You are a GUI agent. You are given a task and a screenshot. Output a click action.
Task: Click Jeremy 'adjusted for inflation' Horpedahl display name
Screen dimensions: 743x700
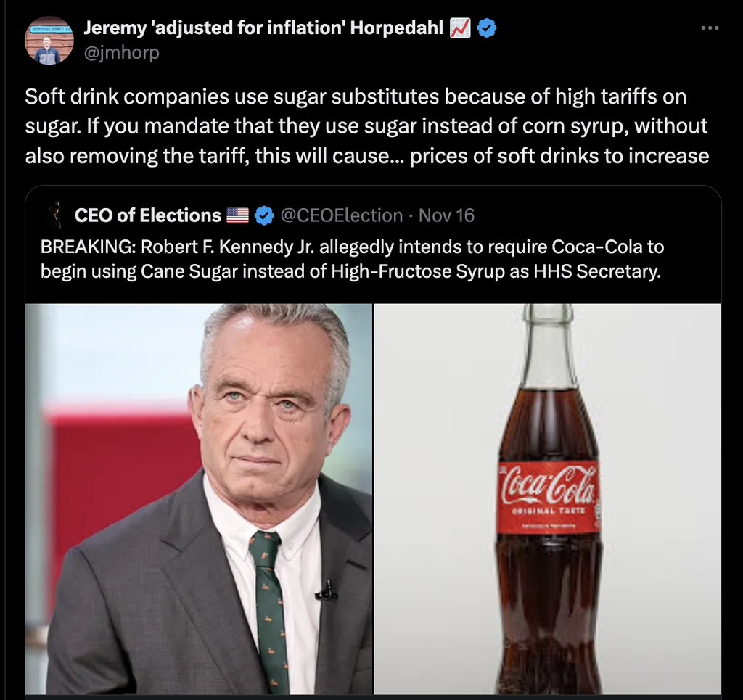[x=263, y=29]
